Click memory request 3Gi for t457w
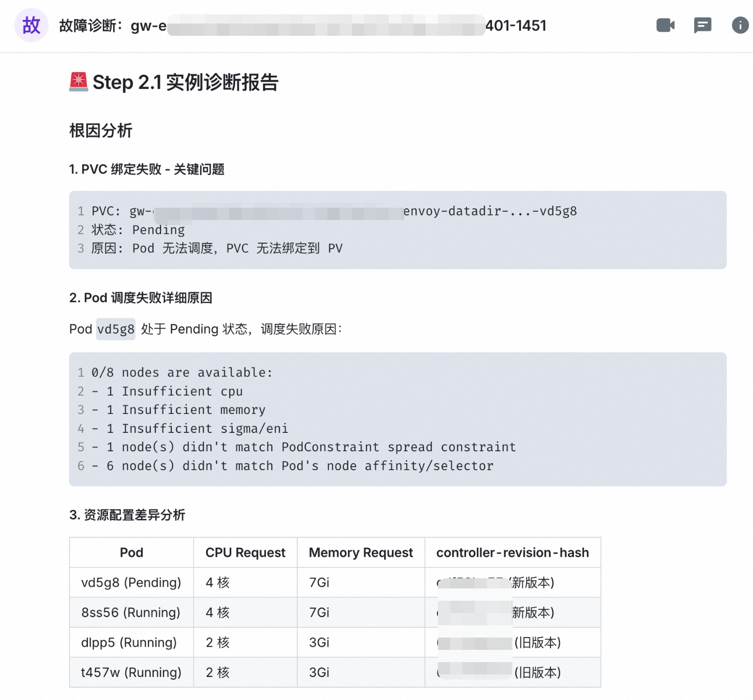Image resolution: width=753 pixels, height=700 pixels. point(361,672)
